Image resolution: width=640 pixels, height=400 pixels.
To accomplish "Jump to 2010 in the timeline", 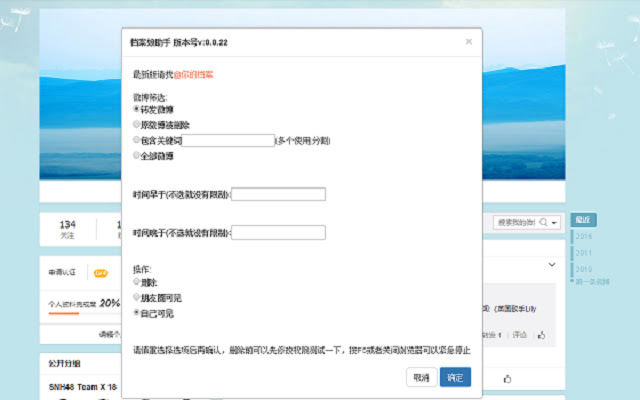I will (584, 269).
